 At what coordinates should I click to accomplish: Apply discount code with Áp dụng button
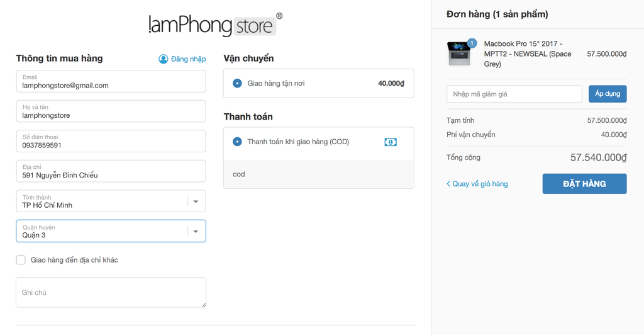[608, 94]
